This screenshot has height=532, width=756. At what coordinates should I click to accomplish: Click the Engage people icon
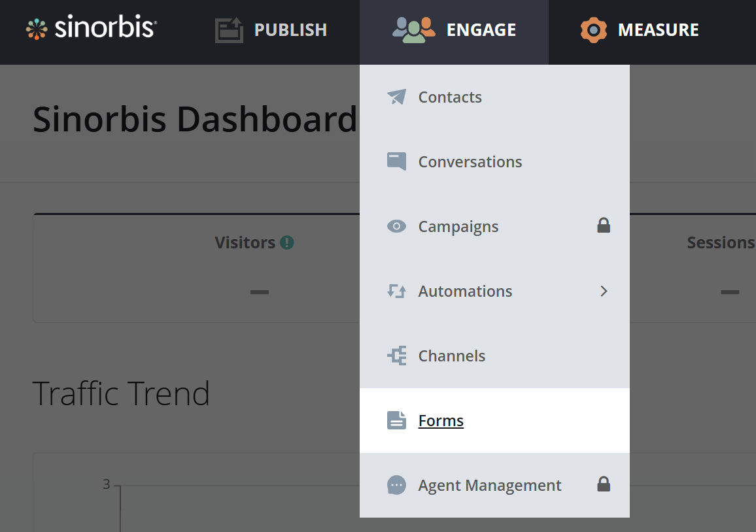point(413,30)
